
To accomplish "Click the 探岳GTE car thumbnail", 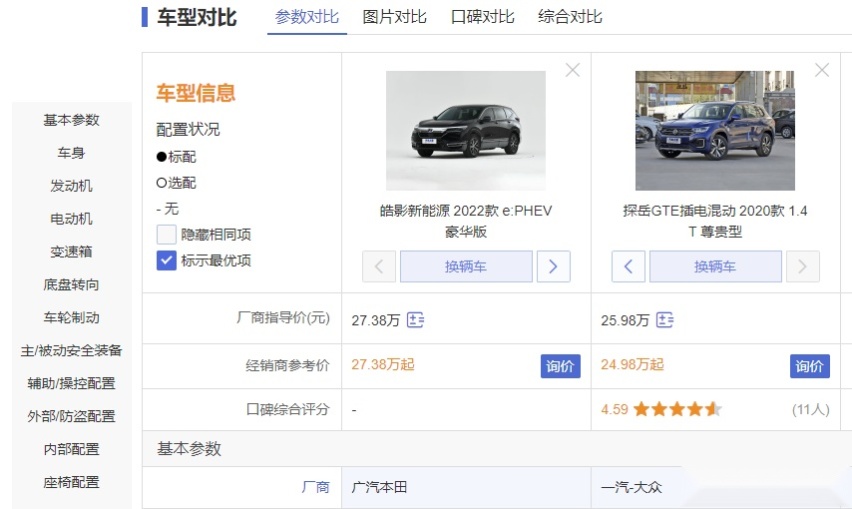I will click(715, 130).
